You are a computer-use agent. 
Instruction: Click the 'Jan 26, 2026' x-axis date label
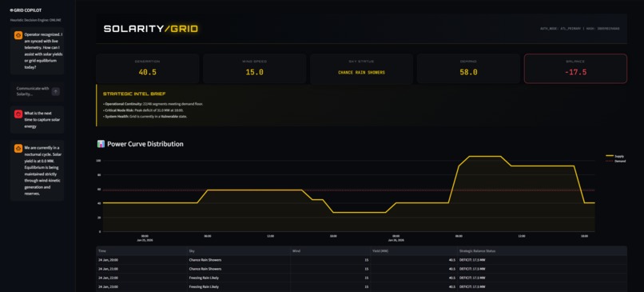pos(396,240)
